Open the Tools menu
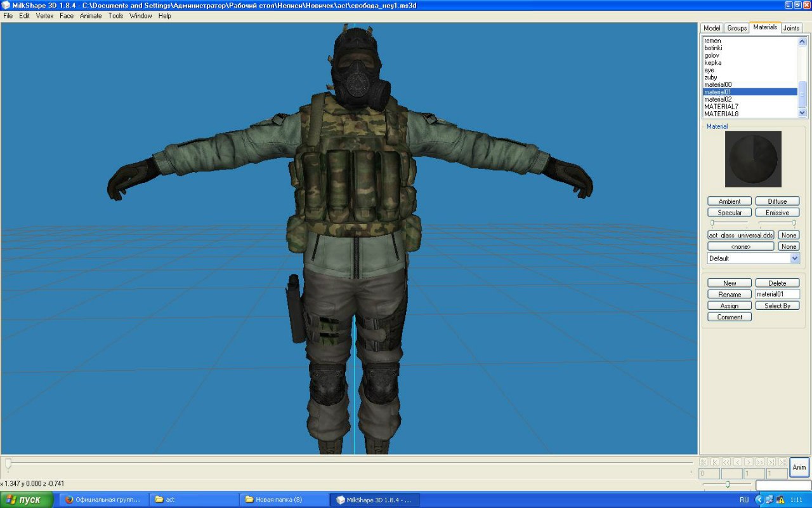Viewport: 812px width, 508px height. (115, 16)
